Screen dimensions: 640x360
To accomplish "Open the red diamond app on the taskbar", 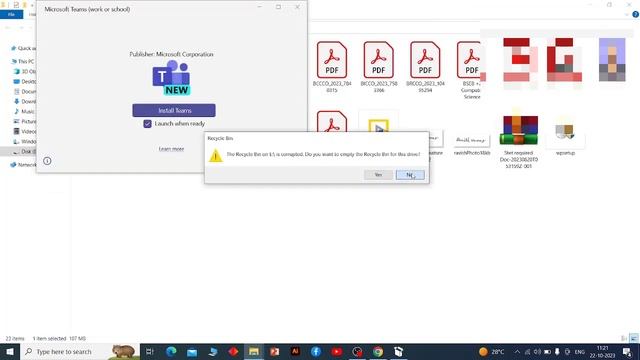I will pos(233,351).
